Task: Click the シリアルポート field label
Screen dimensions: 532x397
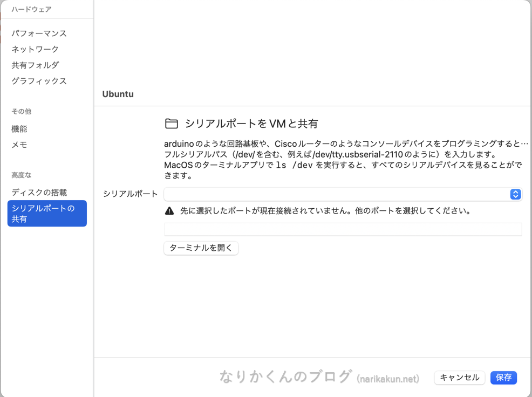Action: coord(131,194)
